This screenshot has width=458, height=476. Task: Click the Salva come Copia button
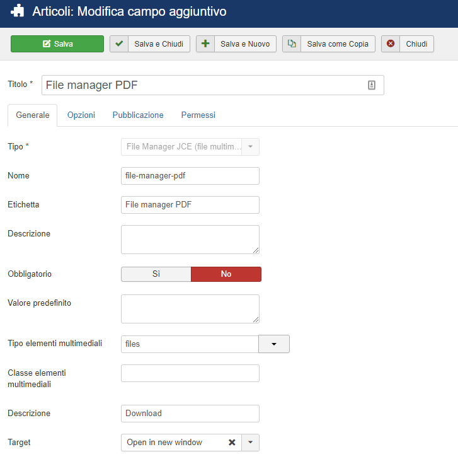[x=329, y=44]
